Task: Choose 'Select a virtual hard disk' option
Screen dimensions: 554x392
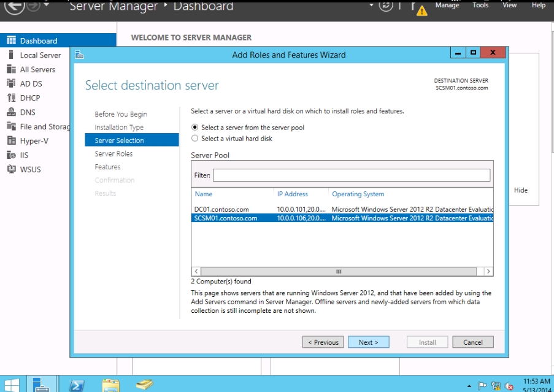Action: pos(195,139)
